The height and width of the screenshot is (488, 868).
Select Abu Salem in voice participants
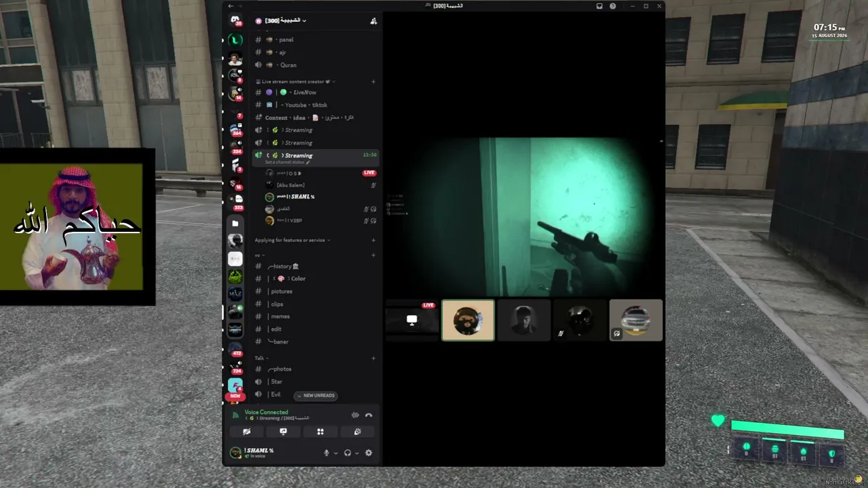click(321, 185)
